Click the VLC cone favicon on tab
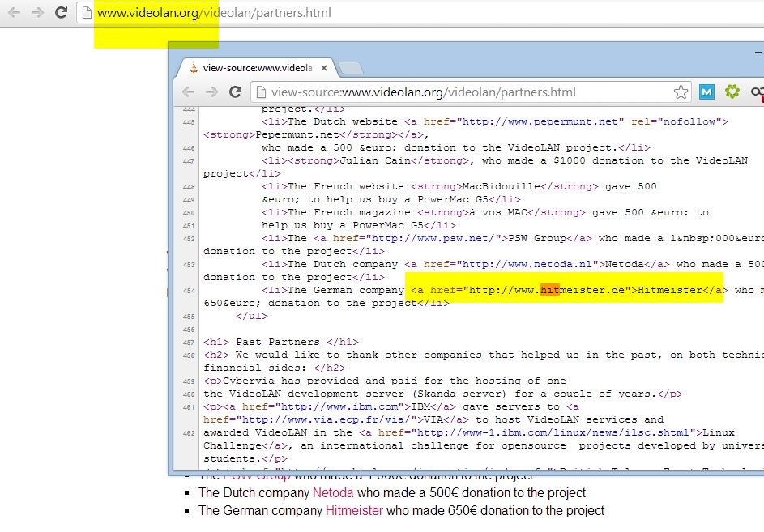 click(x=194, y=68)
